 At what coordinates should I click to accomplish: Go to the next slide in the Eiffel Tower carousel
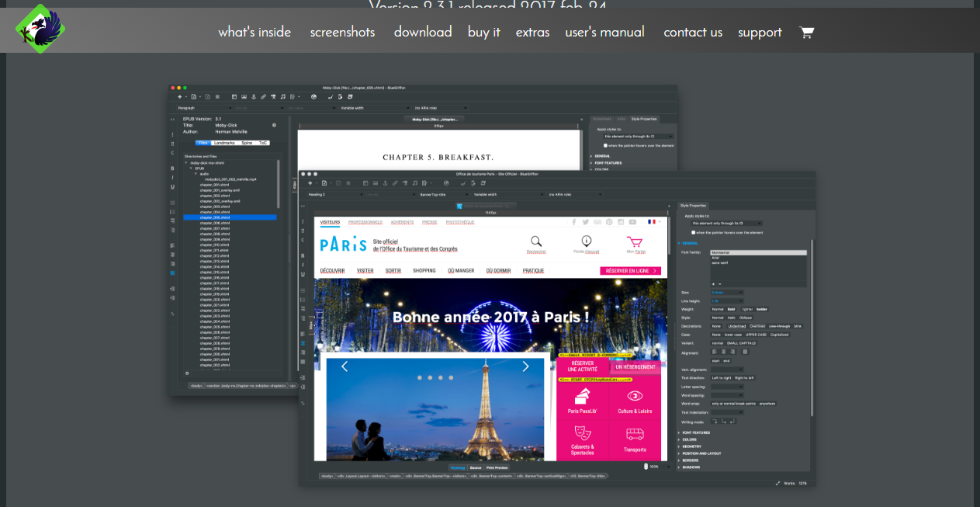tap(525, 366)
